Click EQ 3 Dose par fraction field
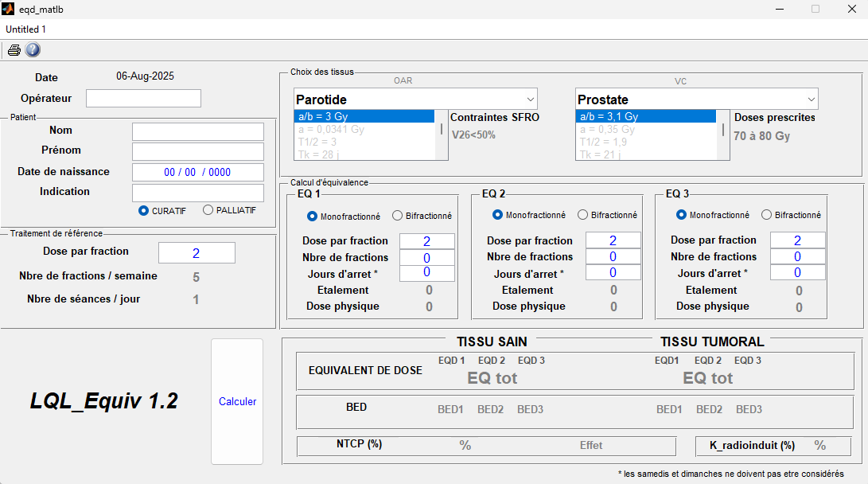Viewport: 868px width, 484px height. click(x=797, y=240)
